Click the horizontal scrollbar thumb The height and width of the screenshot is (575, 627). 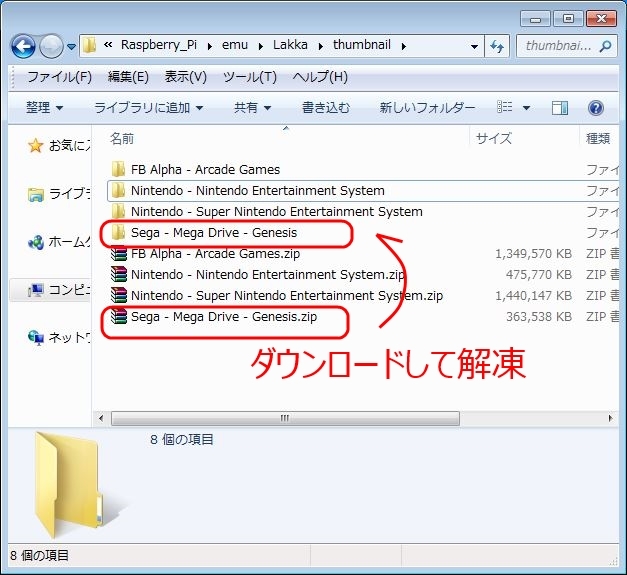coord(285,418)
